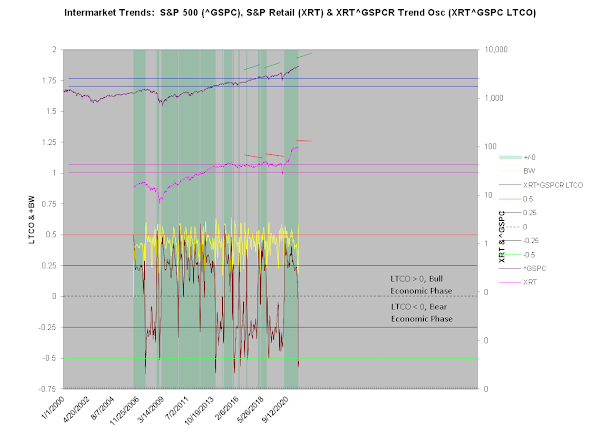600x435 pixels.
Task: Click the green '+/-0' legend swatch
Action: [510, 157]
